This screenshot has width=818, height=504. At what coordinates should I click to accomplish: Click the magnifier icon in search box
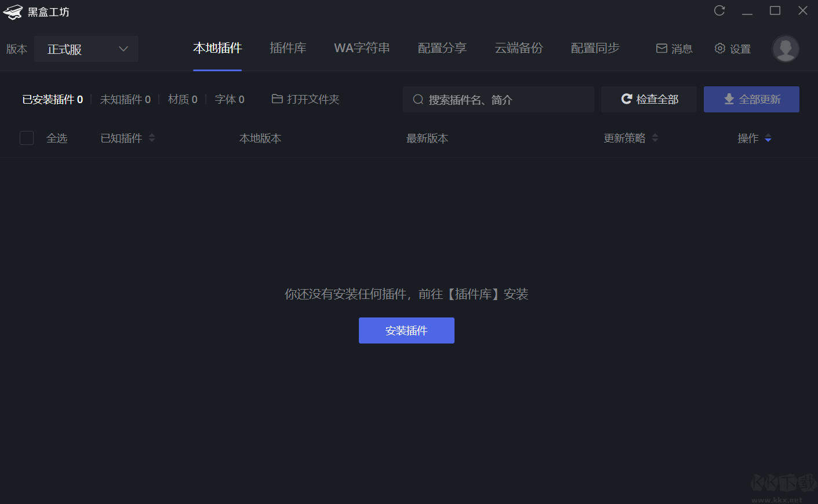418,100
